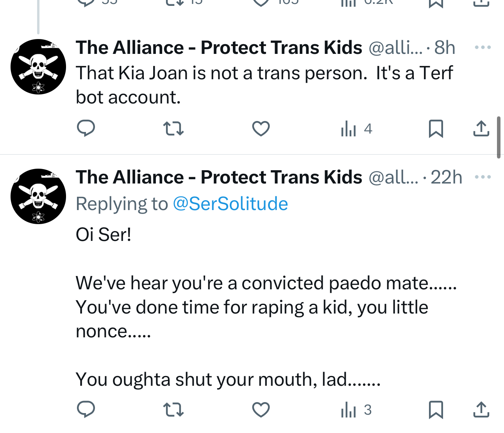
Task: Open the @SerSolitude profile link
Action: pyautogui.click(x=230, y=204)
